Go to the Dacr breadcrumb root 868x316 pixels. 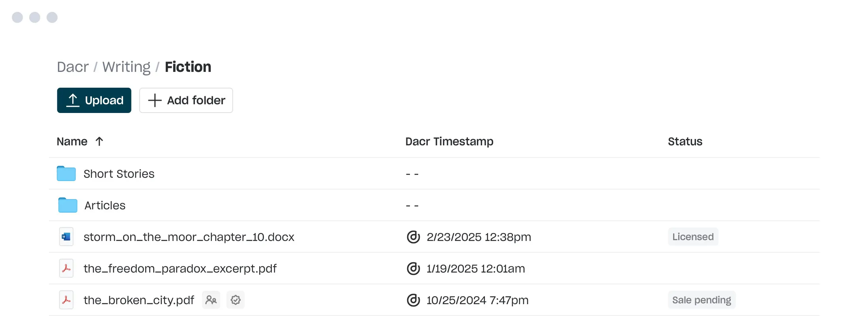[73, 67]
